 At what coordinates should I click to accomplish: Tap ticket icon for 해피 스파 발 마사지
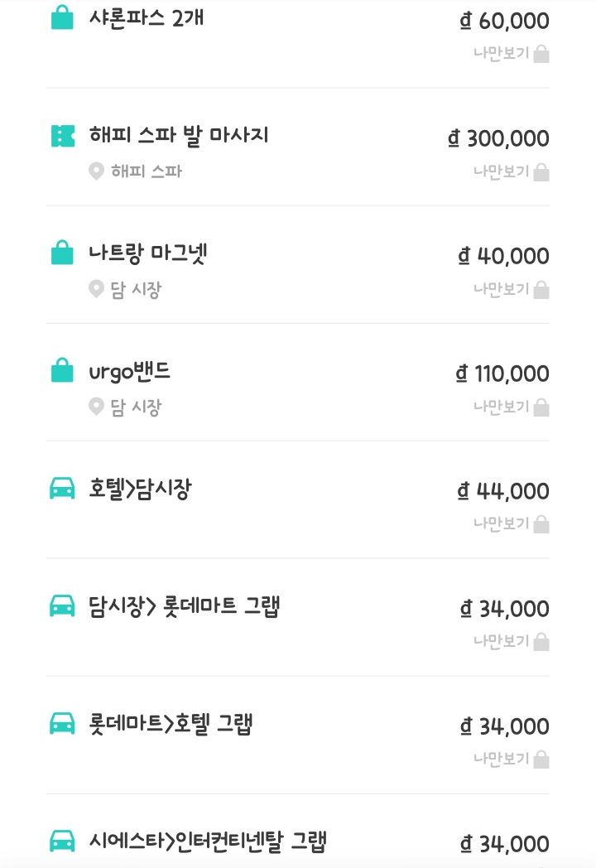62,135
